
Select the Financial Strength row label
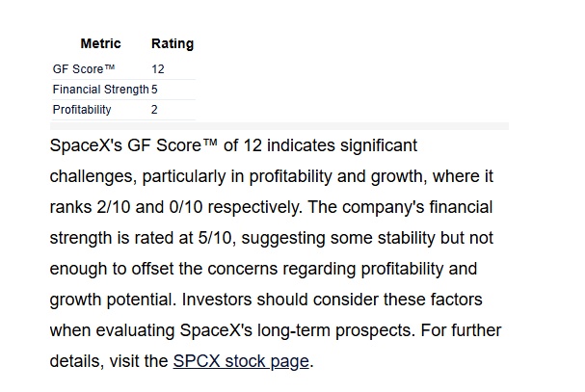point(101,90)
